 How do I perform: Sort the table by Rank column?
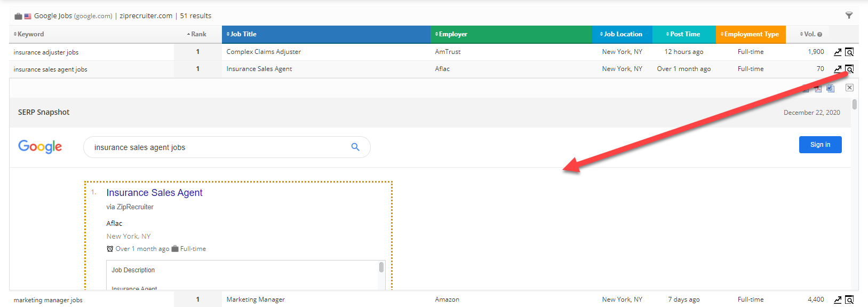click(198, 34)
